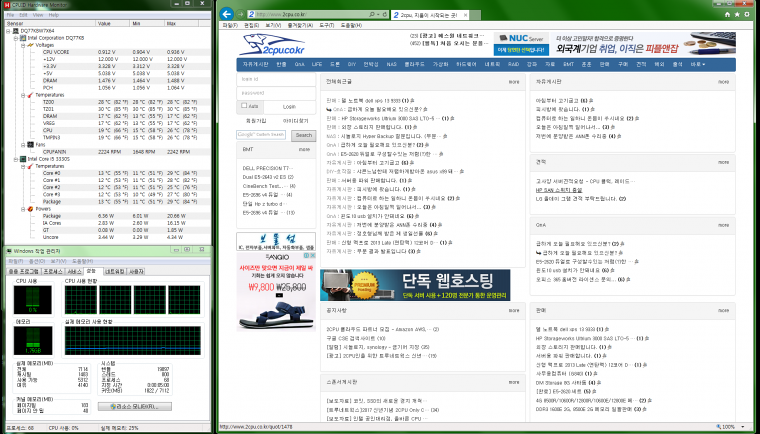Screen dimensions: 760x434
Task: Close the sandal advertisement with its X icon
Action: pos(313,255)
